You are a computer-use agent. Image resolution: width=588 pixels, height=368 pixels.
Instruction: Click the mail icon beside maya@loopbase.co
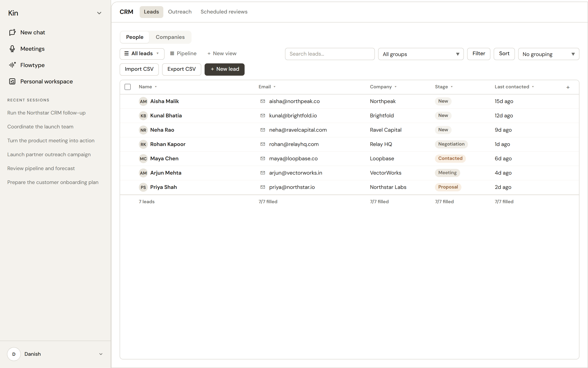tap(263, 158)
